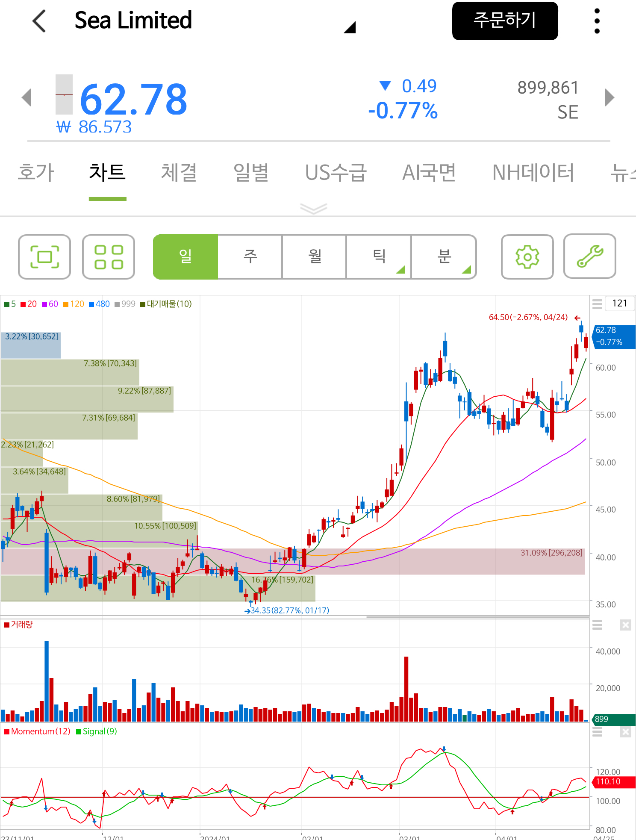636x840 pixels.
Task: Click the 64.50 high price annotation
Action: pos(534,318)
